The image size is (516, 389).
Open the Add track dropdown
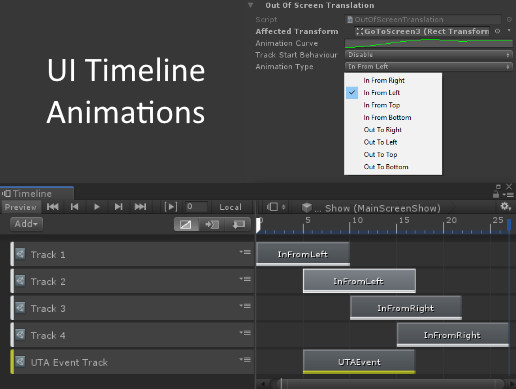tap(26, 224)
